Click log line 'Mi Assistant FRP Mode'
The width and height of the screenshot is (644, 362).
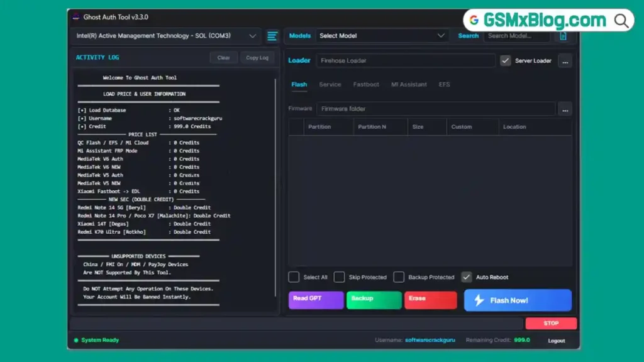point(138,151)
